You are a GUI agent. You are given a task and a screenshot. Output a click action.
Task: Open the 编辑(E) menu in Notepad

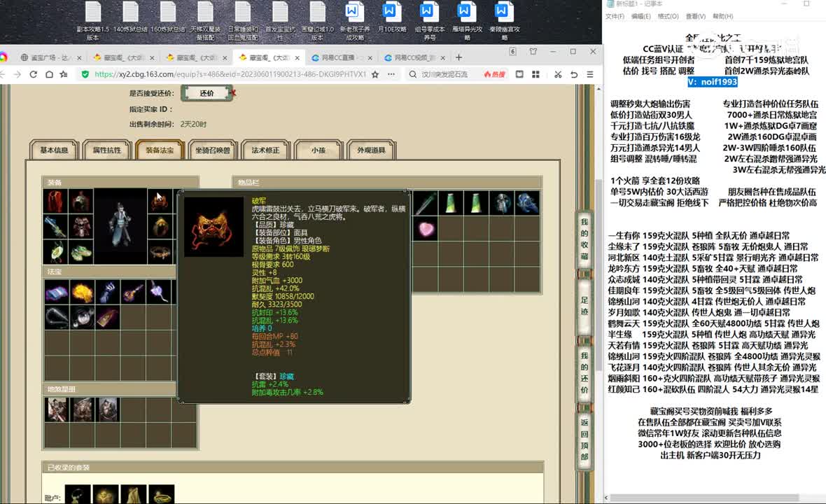[x=641, y=16]
